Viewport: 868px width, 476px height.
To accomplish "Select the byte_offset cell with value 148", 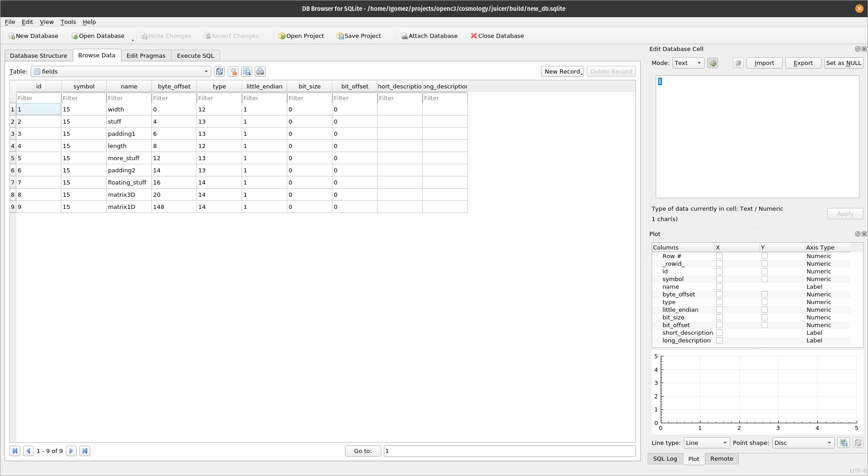I will [x=174, y=207].
